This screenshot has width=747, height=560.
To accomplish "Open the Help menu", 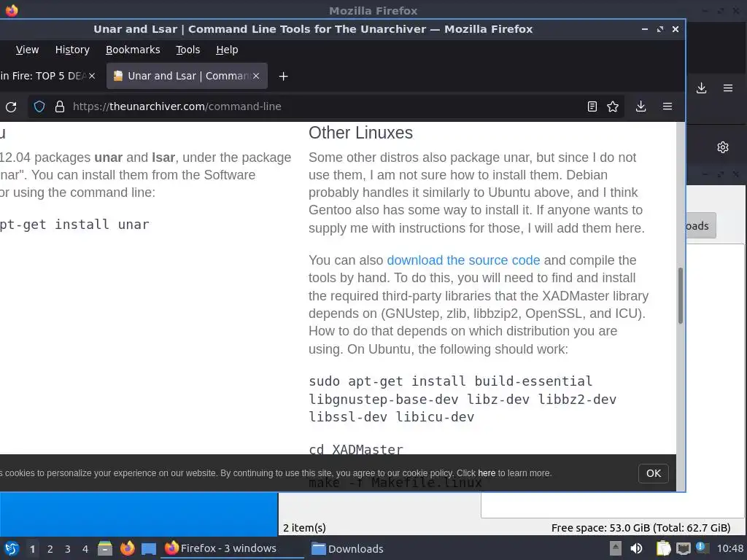I will (x=227, y=50).
